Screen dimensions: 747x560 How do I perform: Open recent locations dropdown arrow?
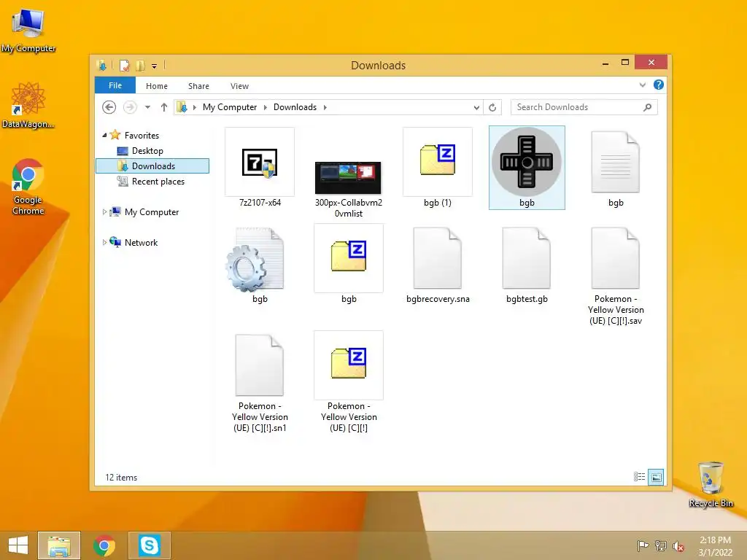pos(147,107)
